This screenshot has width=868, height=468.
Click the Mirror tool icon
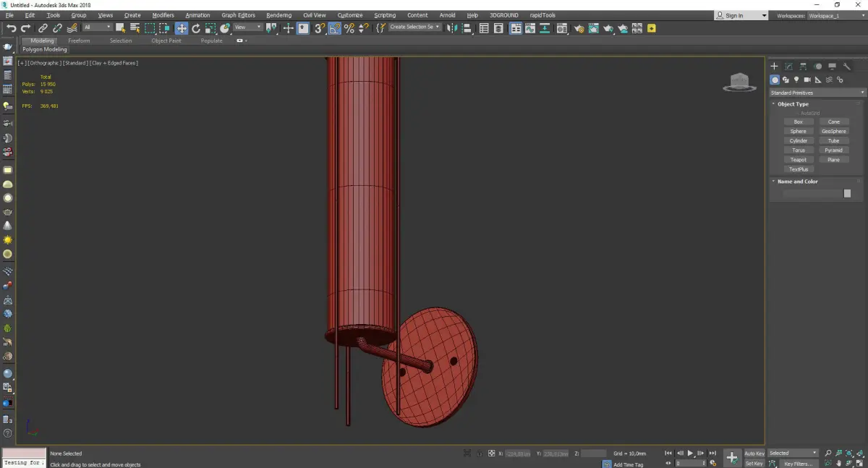tap(452, 28)
